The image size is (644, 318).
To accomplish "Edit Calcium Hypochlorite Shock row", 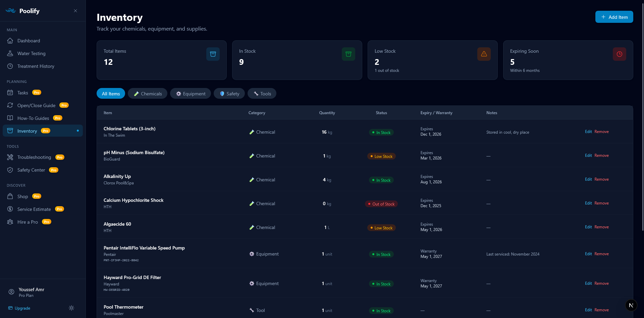I will click(588, 203).
